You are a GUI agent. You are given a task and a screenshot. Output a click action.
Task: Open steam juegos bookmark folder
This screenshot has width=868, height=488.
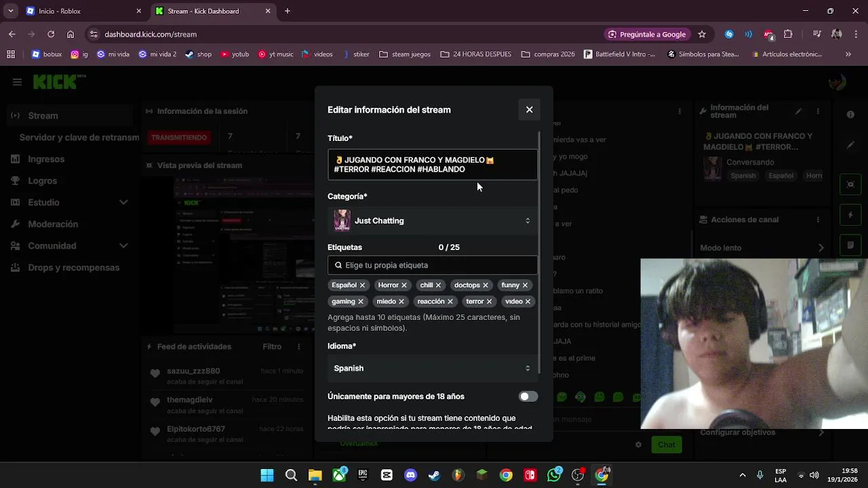click(405, 54)
